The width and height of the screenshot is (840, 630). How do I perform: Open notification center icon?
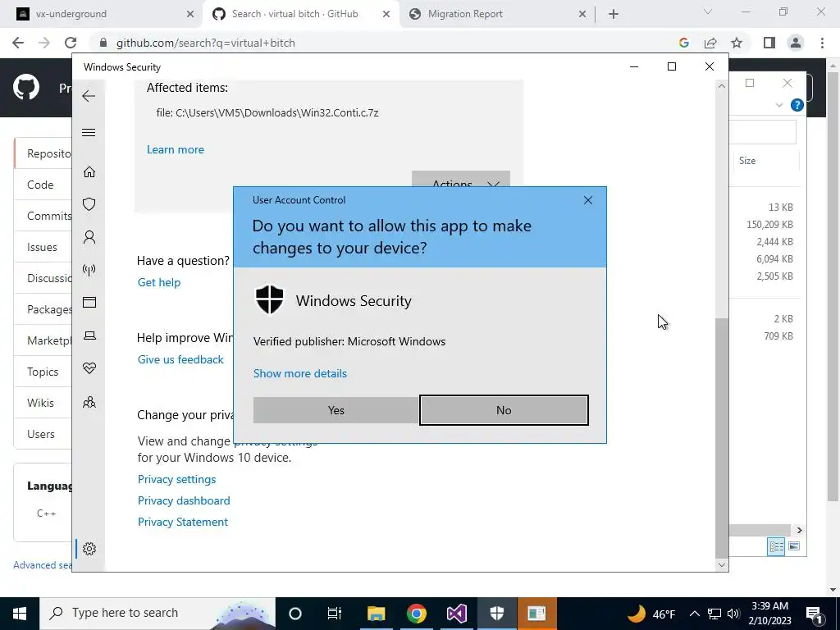[815, 614]
